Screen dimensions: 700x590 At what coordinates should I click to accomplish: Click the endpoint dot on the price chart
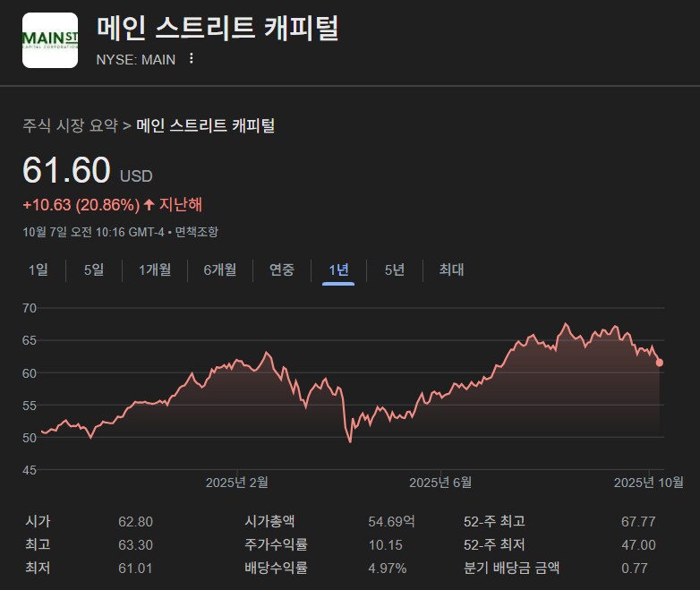[x=660, y=363]
